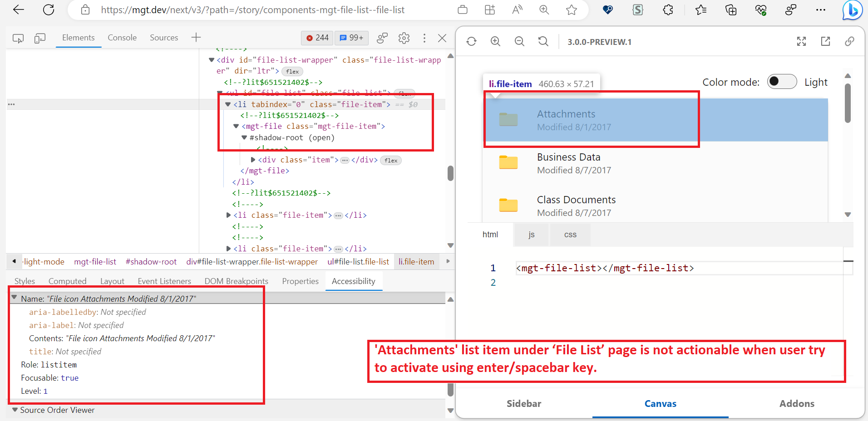
Task: Click the 244 errors counter
Action: tap(317, 38)
